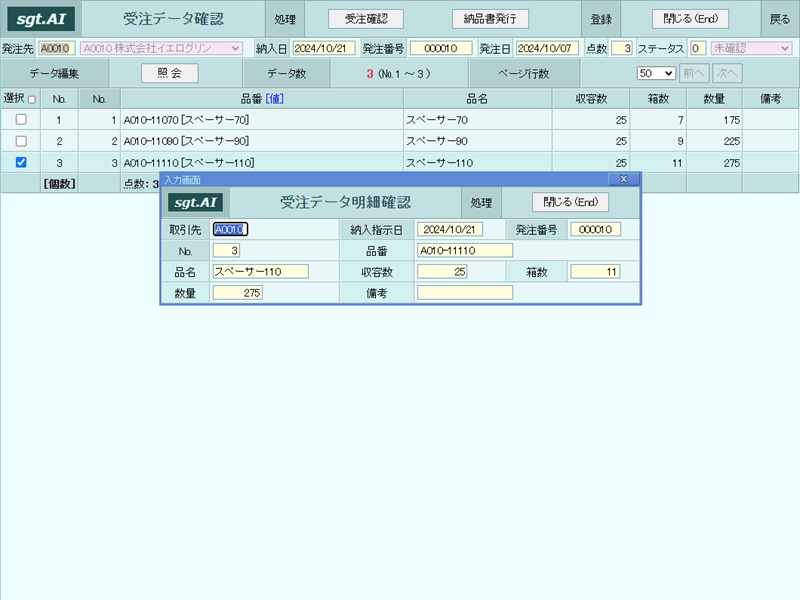The width and height of the screenshot is (800, 600).
Task: Close the 入力画面 dialog with X
Action: [x=623, y=179]
